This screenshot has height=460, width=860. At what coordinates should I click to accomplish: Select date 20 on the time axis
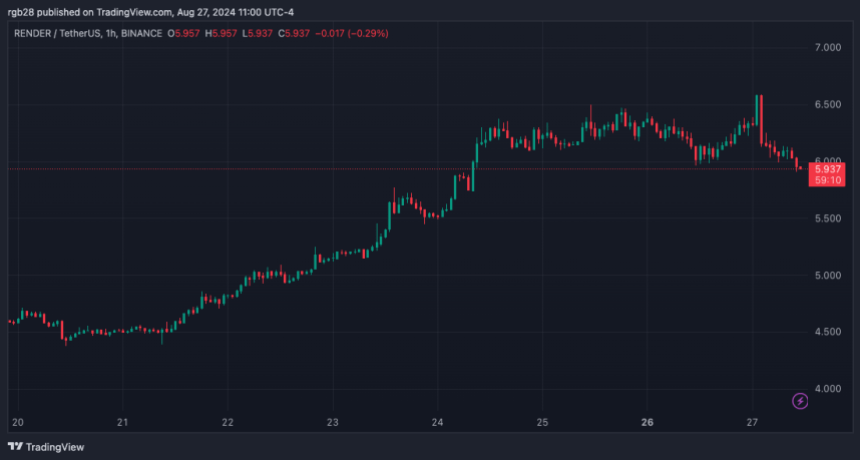click(16, 421)
